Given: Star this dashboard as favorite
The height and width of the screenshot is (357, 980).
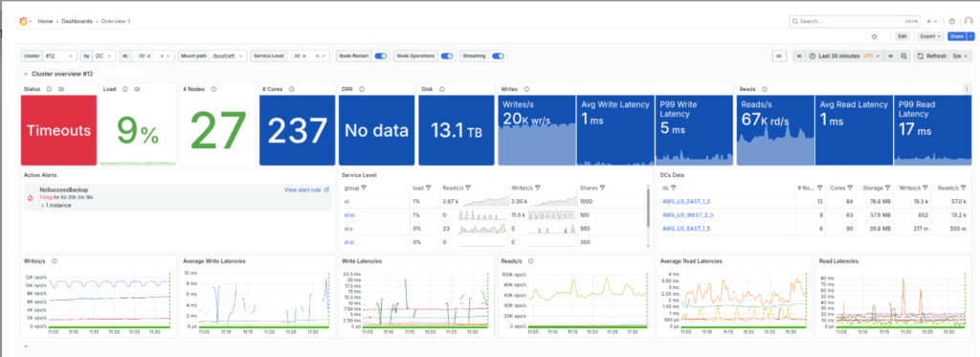Looking at the screenshot, I should click(875, 37).
